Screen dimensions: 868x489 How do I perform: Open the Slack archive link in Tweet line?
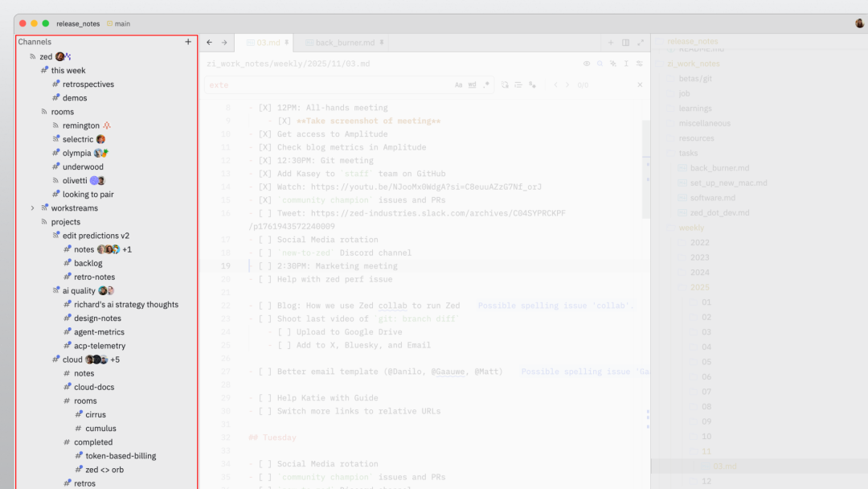coord(438,213)
